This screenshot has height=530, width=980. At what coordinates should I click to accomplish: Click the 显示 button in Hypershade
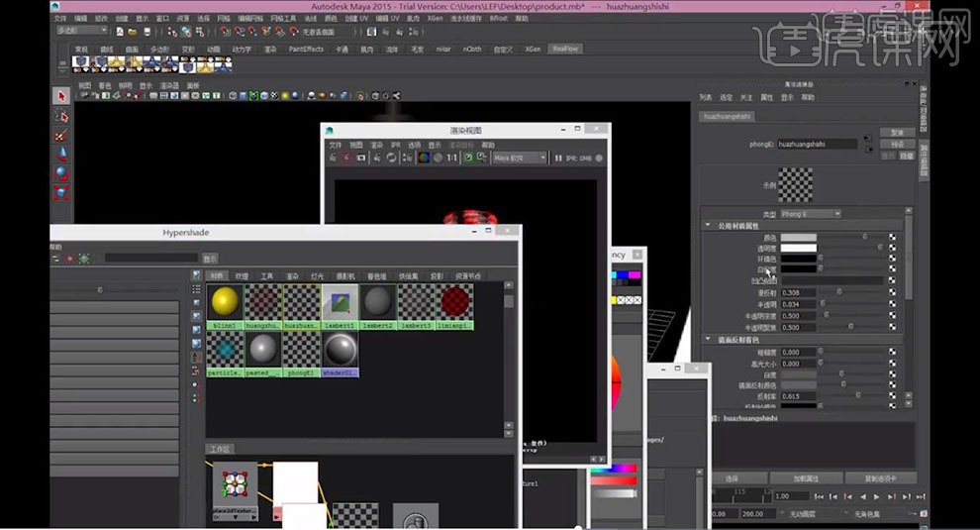pyautogui.click(x=210, y=259)
